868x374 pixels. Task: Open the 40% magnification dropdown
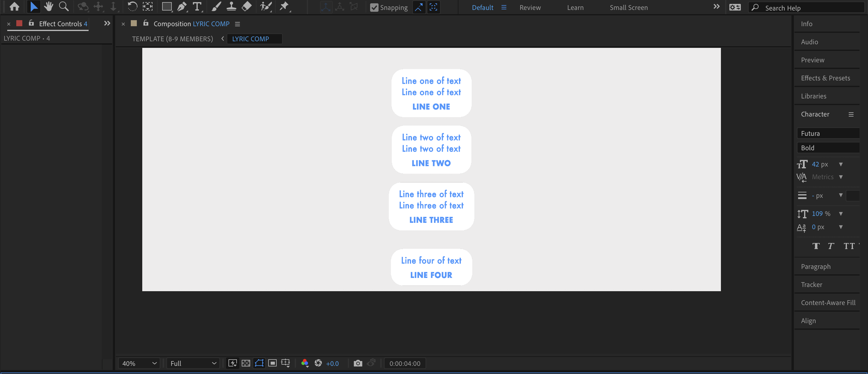(139, 363)
